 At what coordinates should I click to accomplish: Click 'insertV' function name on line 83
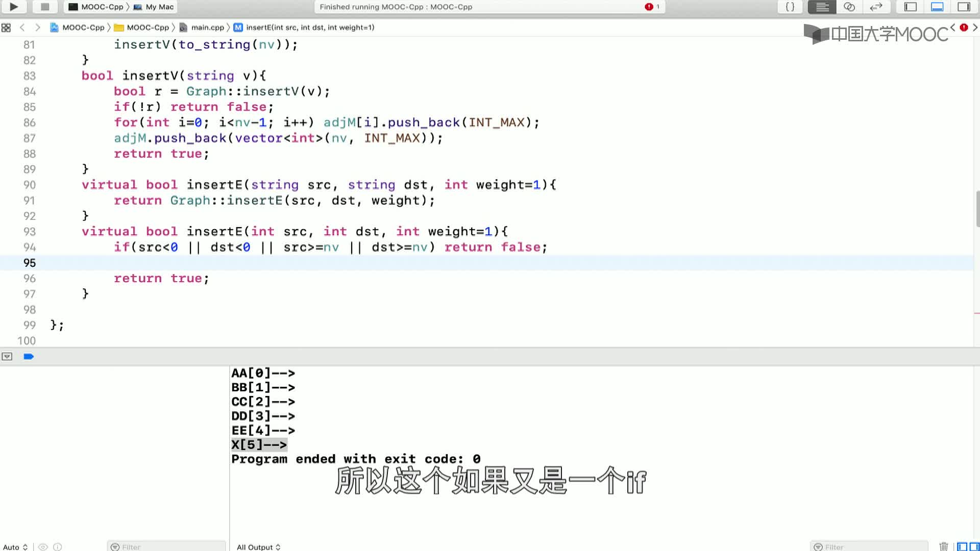[x=150, y=76]
